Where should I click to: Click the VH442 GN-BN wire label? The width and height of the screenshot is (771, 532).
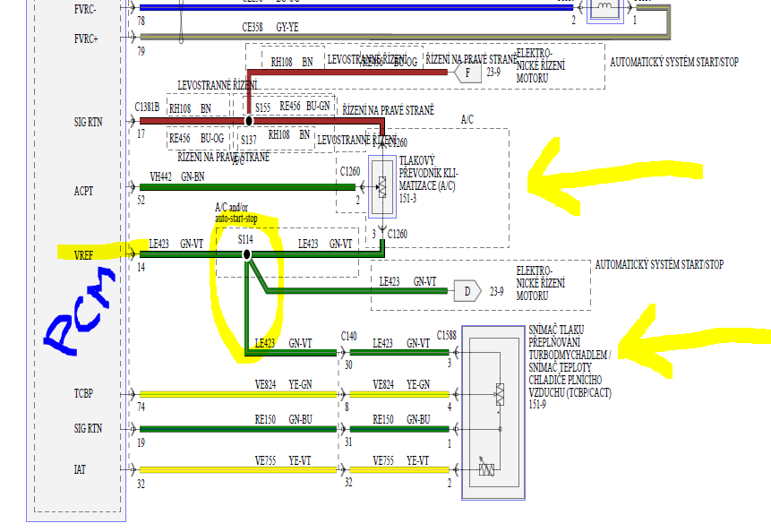coord(176,177)
